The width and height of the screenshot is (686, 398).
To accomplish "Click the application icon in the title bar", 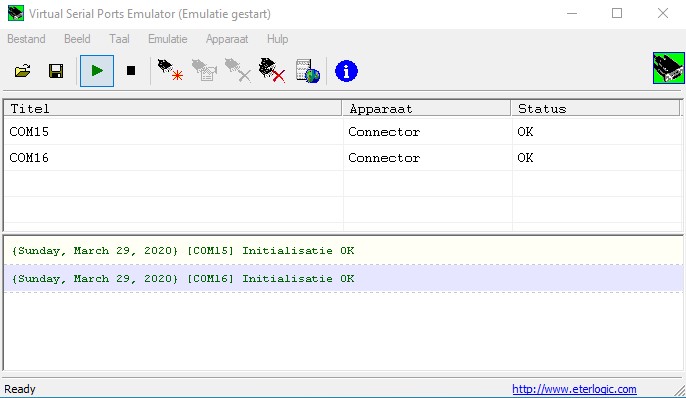I will [x=16, y=13].
